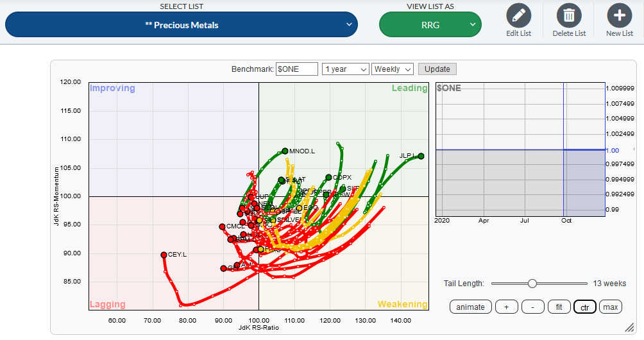The image size is (644, 340).
Task: Open the 1 year period dropdown
Action: point(345,69)
